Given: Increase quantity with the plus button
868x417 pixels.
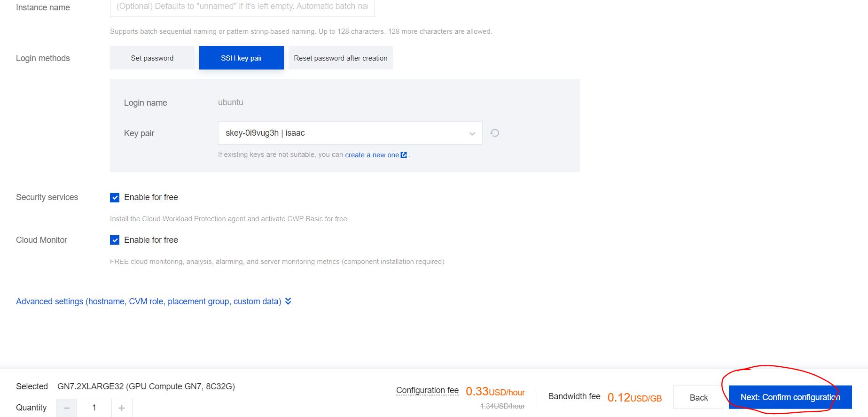Looking at the screenshot, I should click(x=122, y=408).
